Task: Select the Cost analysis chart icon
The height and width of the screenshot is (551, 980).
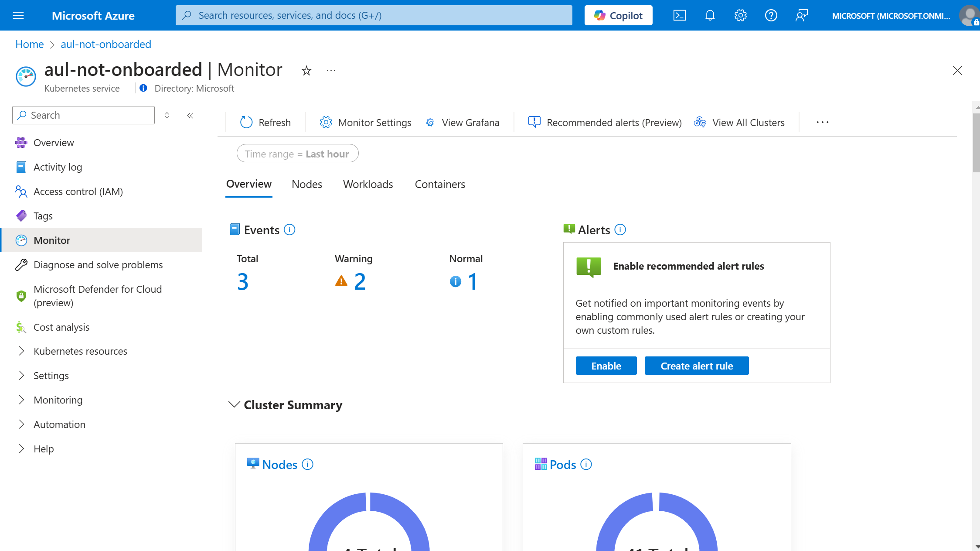Action: click(x=21, y=327)
